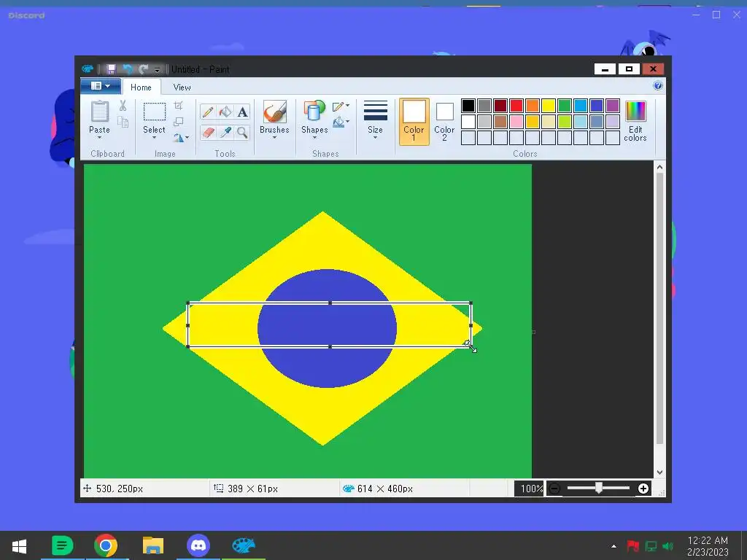This screenshot has height=560, width=747.
Task: Click the Save icon in title bar
Action: tap(111, 69)
